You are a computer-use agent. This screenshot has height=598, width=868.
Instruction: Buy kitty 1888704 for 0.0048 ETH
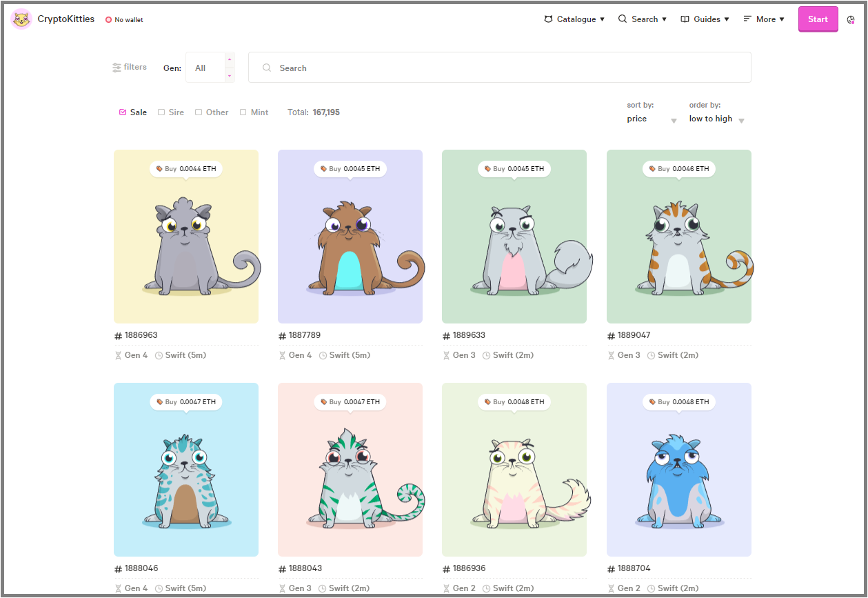pos(679,401)
